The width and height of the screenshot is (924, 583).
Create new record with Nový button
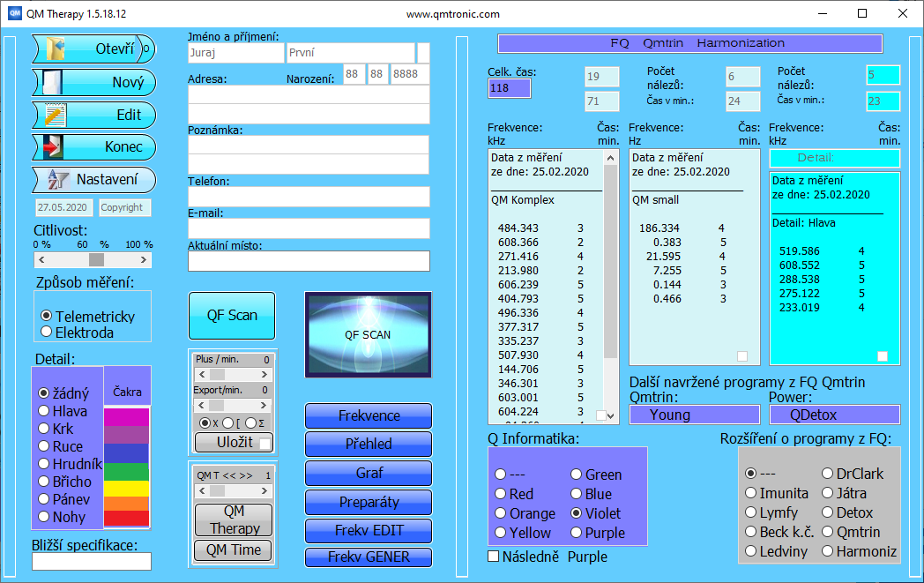pos(93,82)
